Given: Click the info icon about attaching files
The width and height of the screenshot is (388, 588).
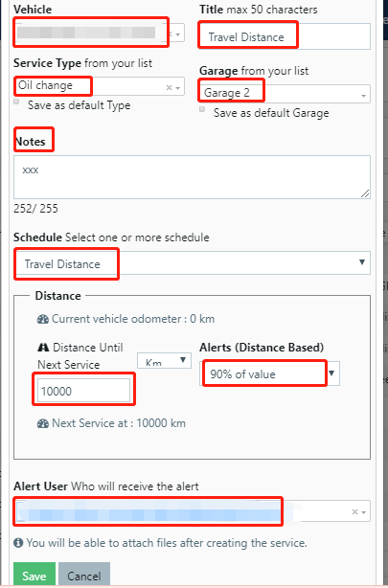Looking at the screenshot, I should point(18,543).
